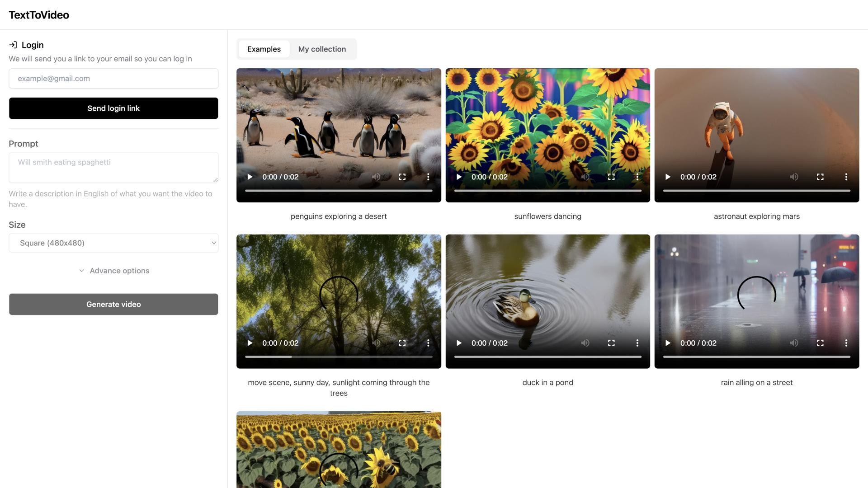
Task: Open more options on duck pond video
Action: tap(637, 343)
